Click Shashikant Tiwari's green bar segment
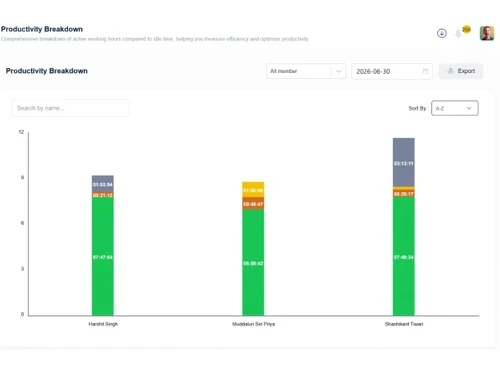Viewport: 500px width, 375px height. click(404, 256)
